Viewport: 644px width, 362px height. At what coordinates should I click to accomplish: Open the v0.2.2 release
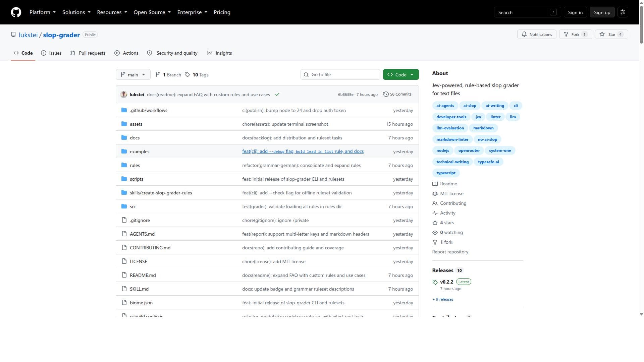click(446, 282)
